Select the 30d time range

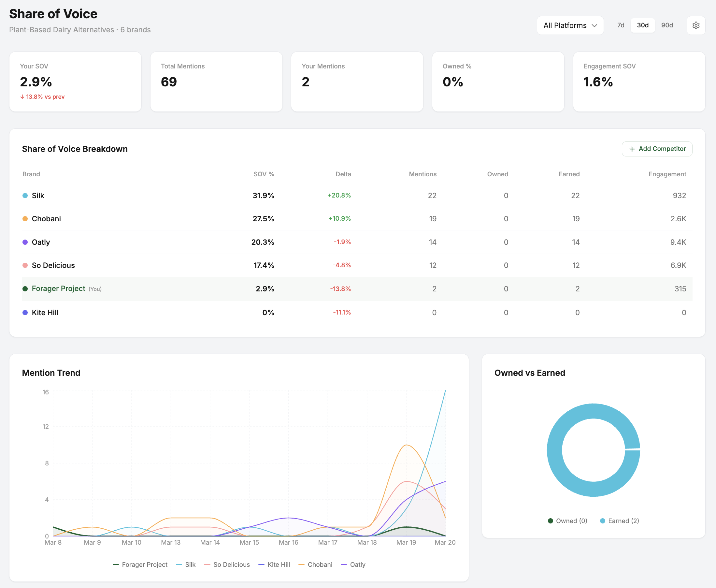click(642, 25)
